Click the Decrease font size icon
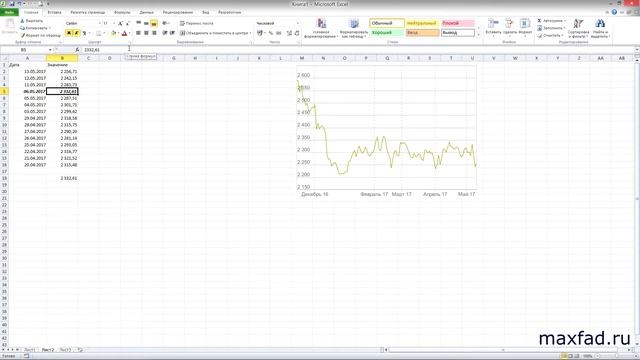Viewport: 640px width, 360px height. [128, 24]
